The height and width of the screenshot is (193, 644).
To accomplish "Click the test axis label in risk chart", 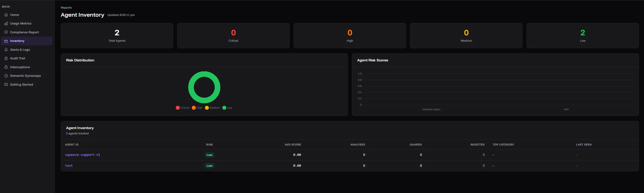I will point(566,109).
